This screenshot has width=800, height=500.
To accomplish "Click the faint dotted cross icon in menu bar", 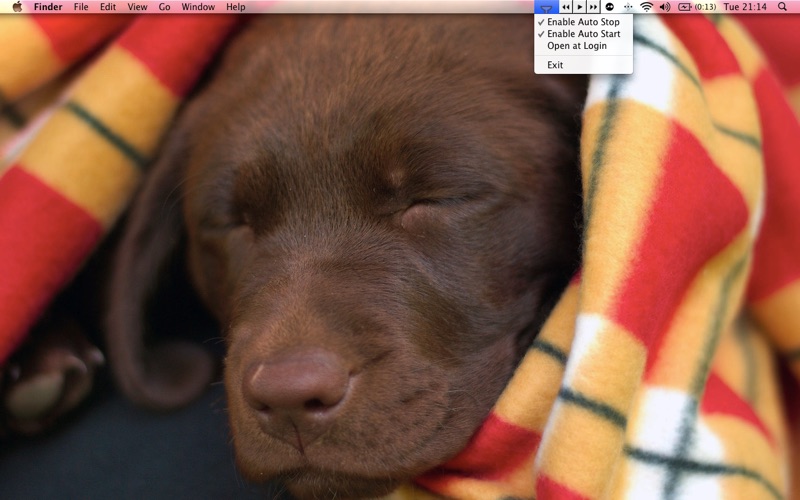I will 628,7.
